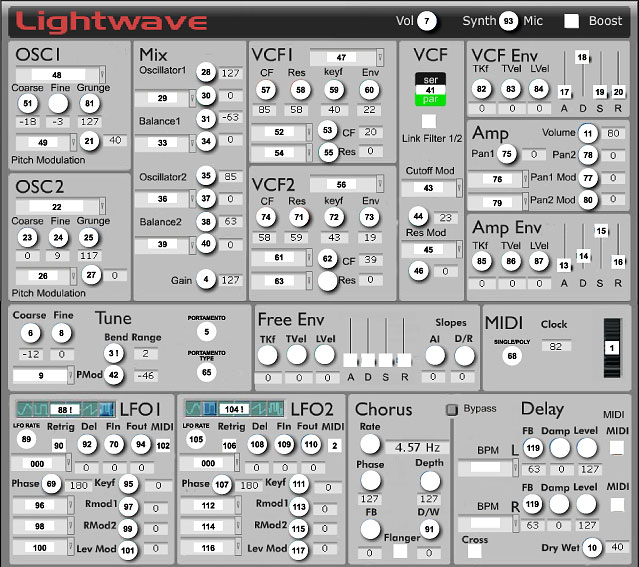Viewport: 639px width, 567px height.
Task: Click the Delay Dry Wet knob
Action: [592, 547]
